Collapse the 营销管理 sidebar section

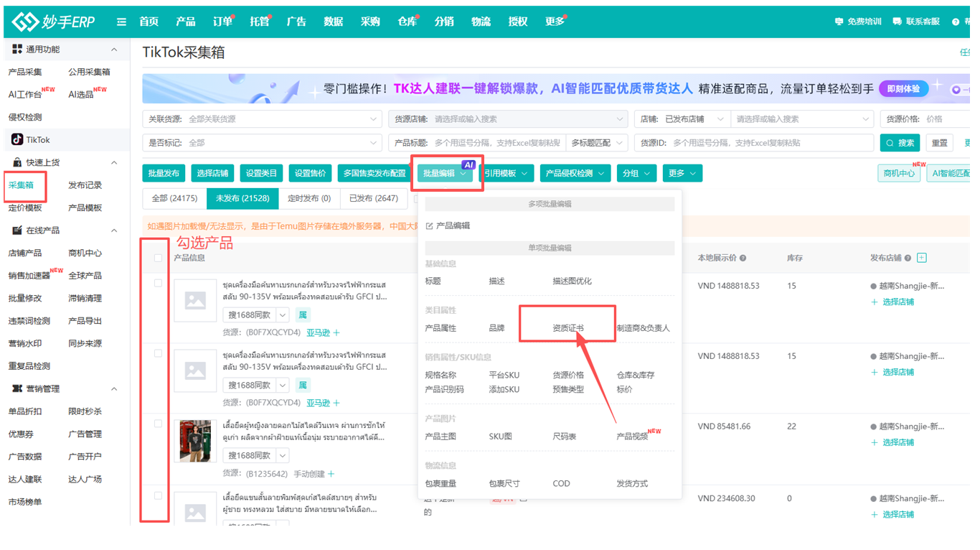coord(114,389)
